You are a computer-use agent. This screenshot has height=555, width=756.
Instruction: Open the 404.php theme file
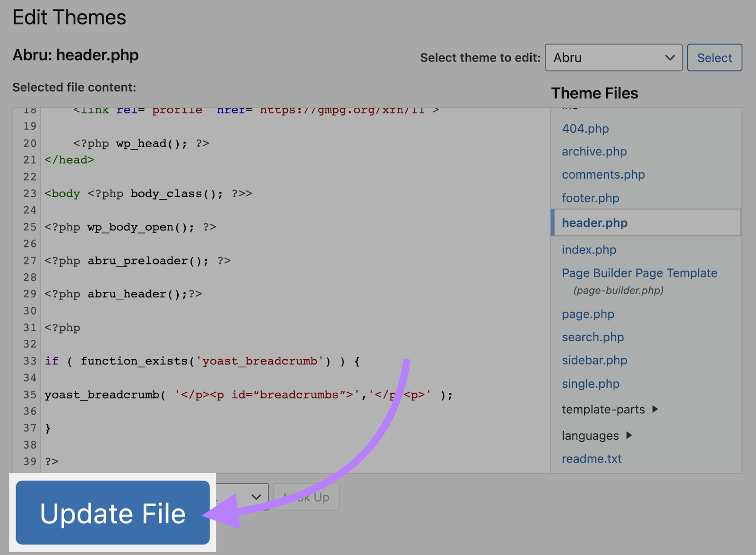585,129
